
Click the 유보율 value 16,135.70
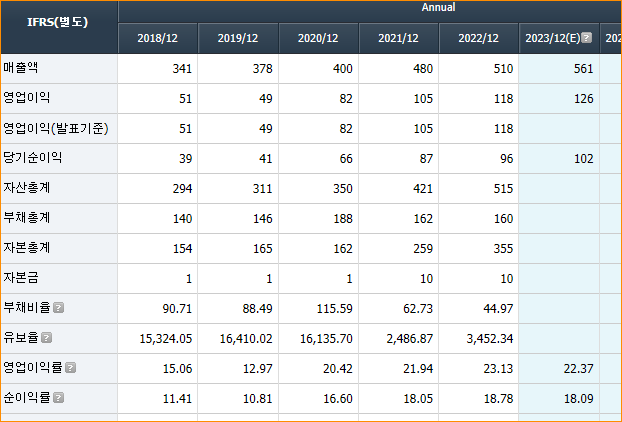(326, 339)
